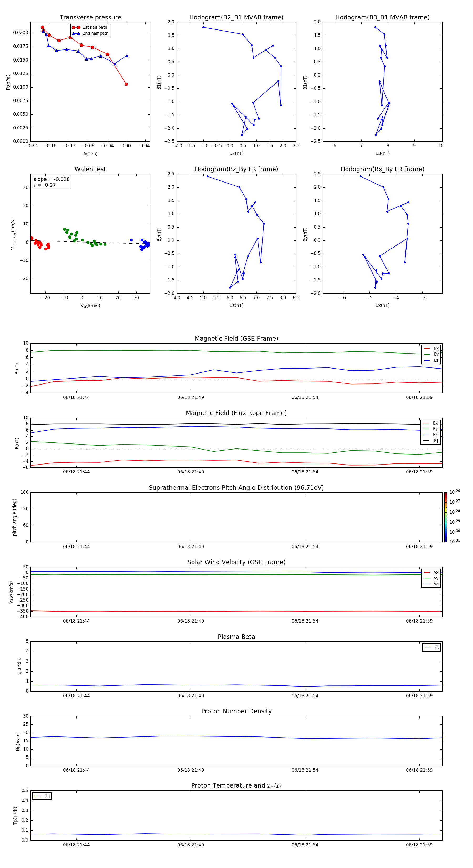Click the Suprathermal Electrons Pitch Angle Distribution title
This screenshot has width=473, height=868.
236,488
